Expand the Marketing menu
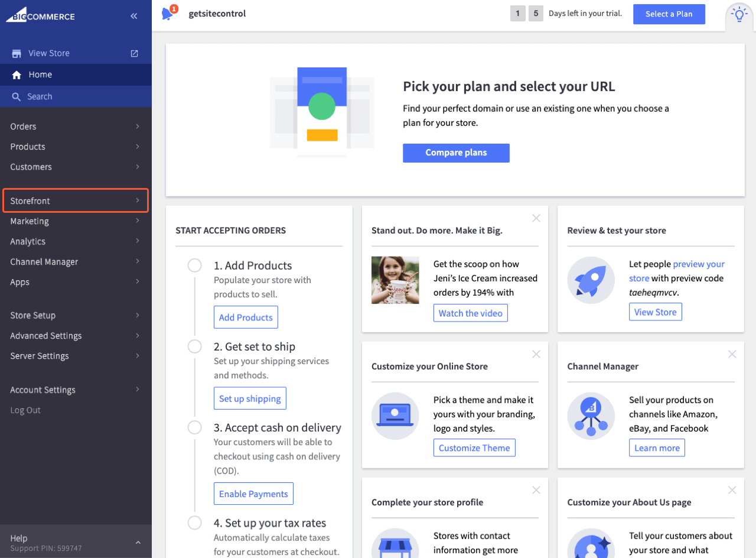 (76, 221)
